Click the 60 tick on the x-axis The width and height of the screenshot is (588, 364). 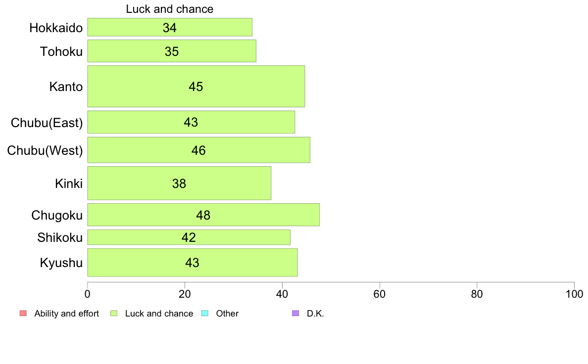380,294
